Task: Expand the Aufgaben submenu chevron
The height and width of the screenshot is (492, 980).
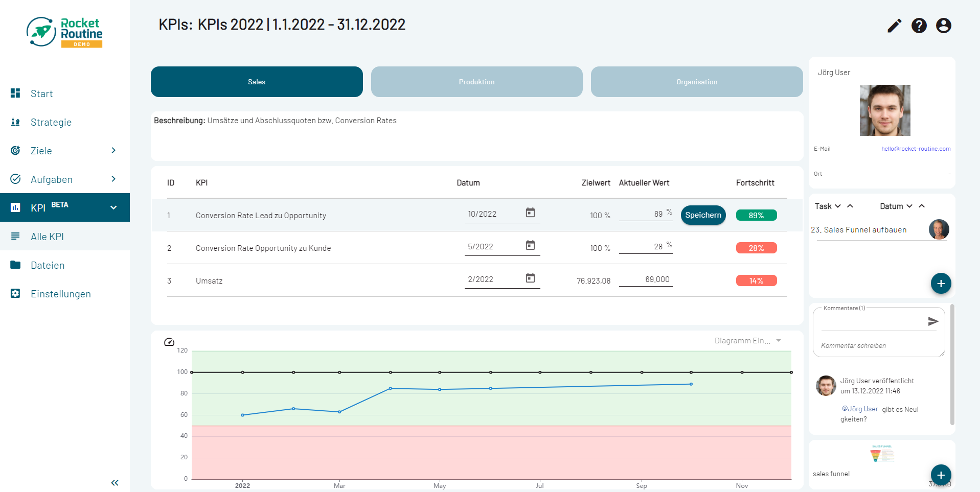Action: (x=113, y=179)
